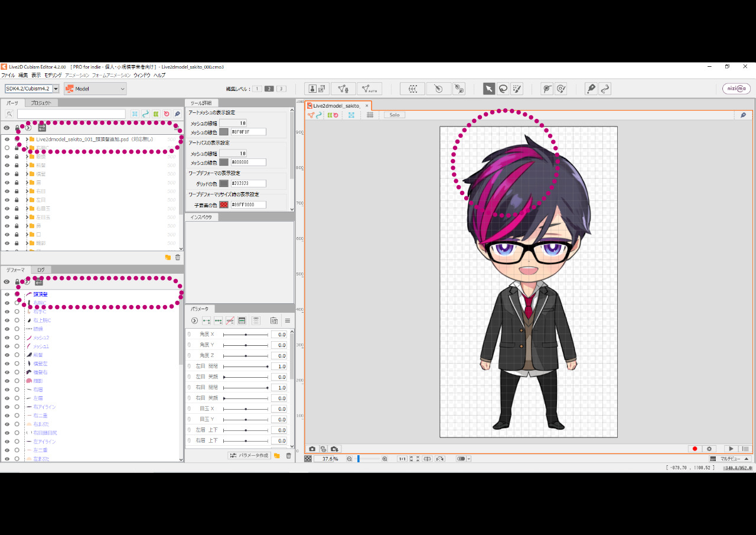The width and height of the screenshot is (756, 535).
Task: Click the manual mesh edit tool
Action: [343, 89]
